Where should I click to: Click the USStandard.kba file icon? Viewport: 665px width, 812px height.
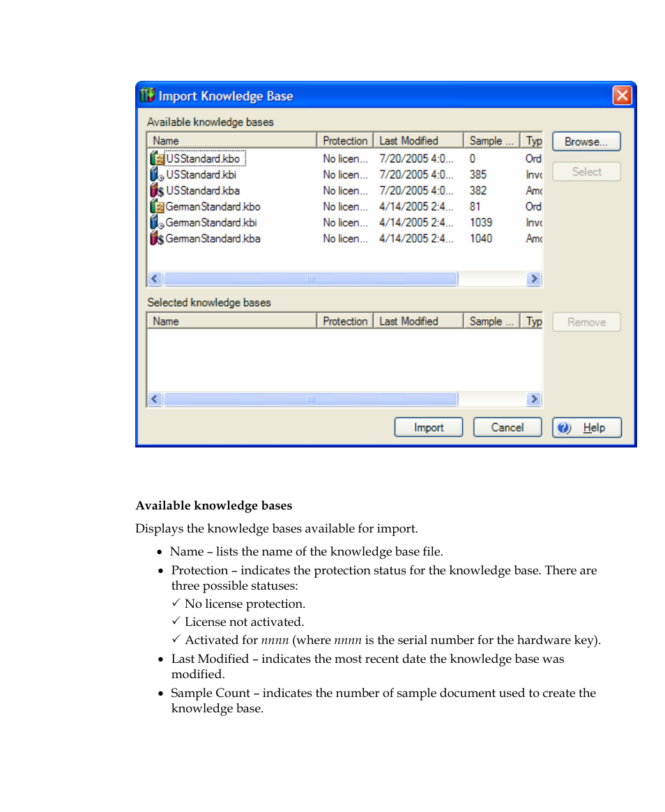[157, 190]
